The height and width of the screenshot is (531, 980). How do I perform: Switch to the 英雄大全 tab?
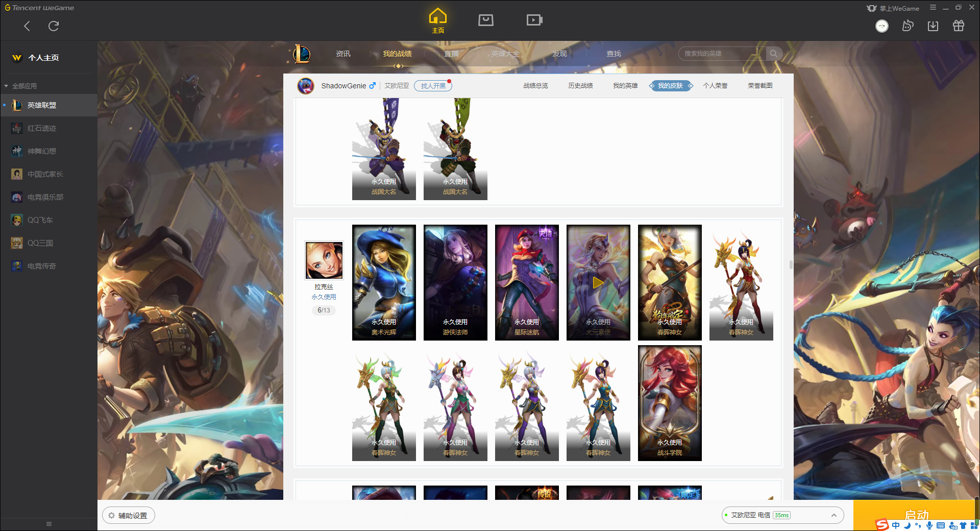(x=505, y=54)
